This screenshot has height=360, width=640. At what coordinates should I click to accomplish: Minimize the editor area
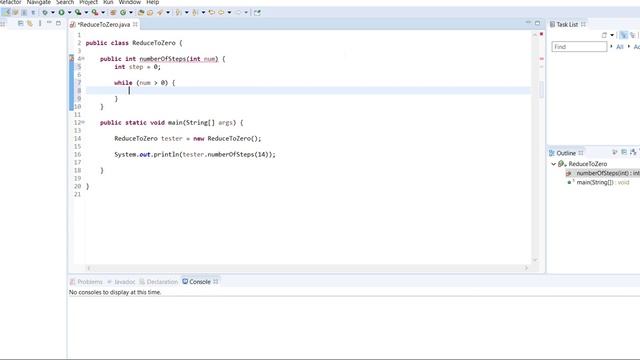point(528,22)
